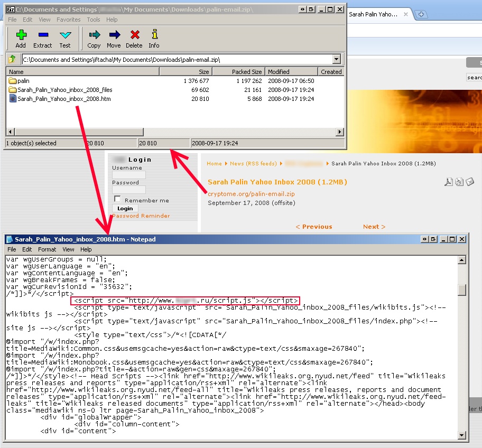
Task: Click the Login button
Action: click(x=125, y=208)
